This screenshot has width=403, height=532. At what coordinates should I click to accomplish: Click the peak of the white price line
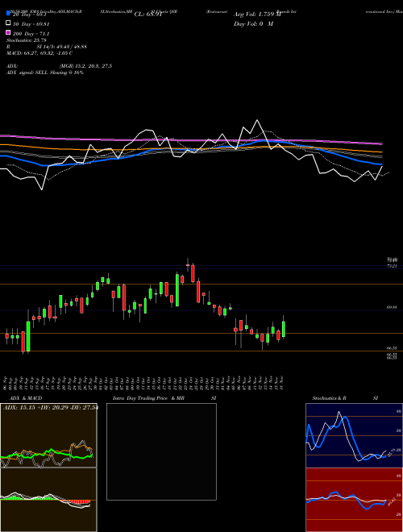click(257, 120)
